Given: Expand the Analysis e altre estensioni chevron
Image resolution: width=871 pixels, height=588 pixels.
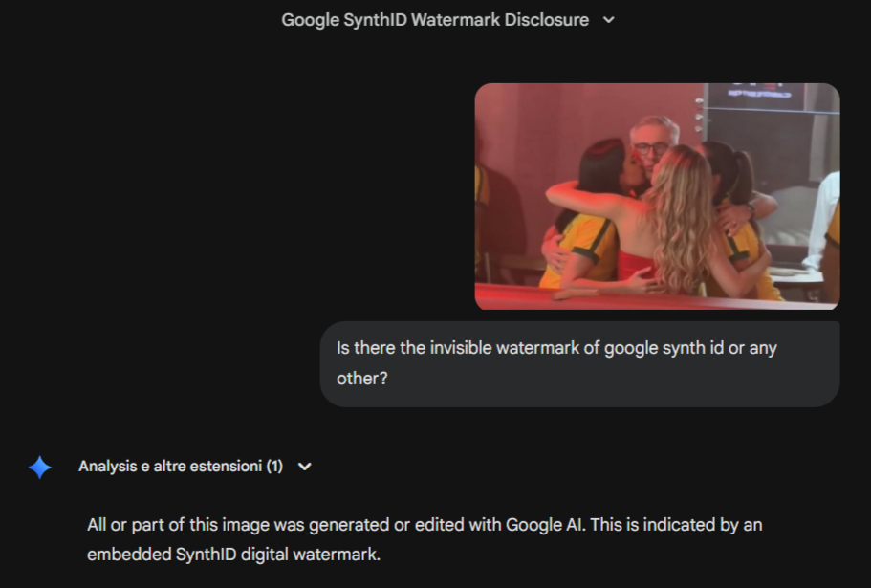Looking at the screenshot, I should [305, 467].
